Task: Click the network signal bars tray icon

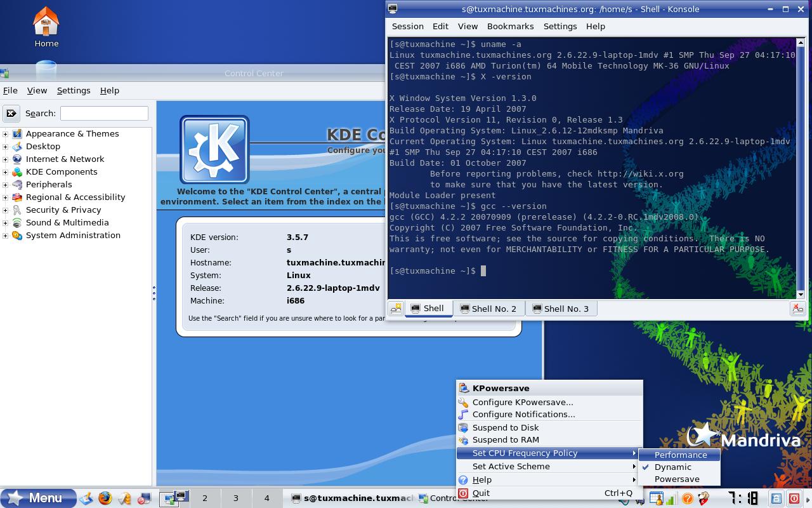Action: [x=671, y=498]
